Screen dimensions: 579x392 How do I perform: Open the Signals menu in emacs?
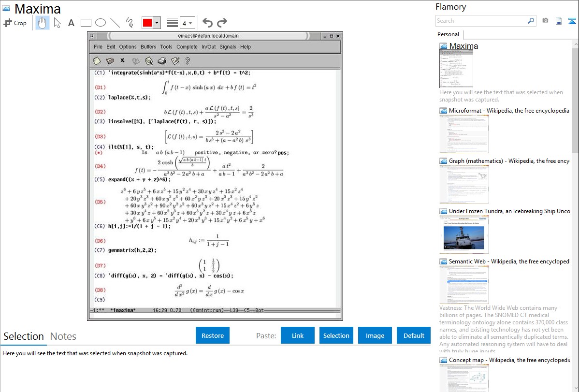click(228, 47)
